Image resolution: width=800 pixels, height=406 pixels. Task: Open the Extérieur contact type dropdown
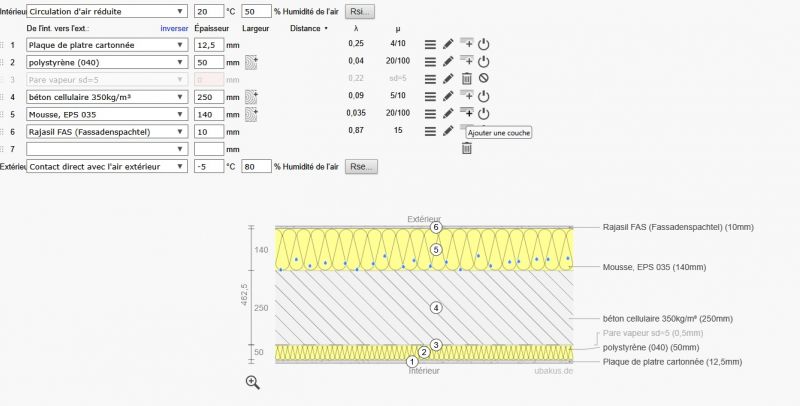[106, 166]
